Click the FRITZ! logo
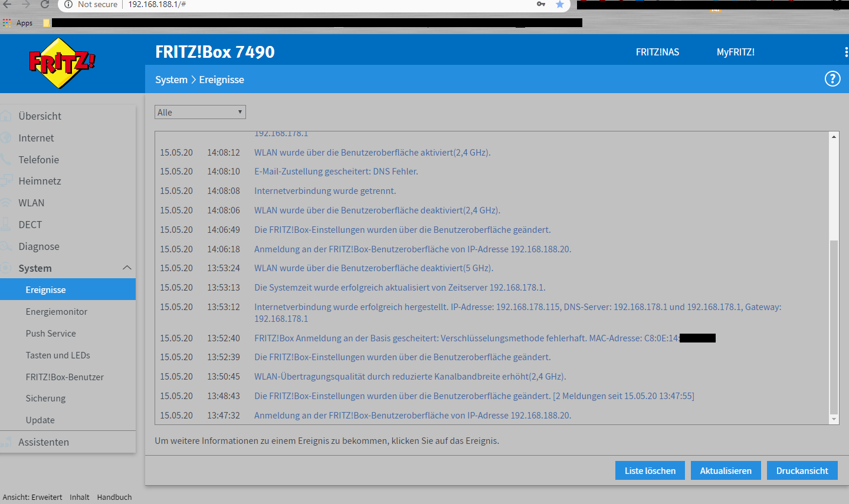849x504 pixels. coord(61,62)
